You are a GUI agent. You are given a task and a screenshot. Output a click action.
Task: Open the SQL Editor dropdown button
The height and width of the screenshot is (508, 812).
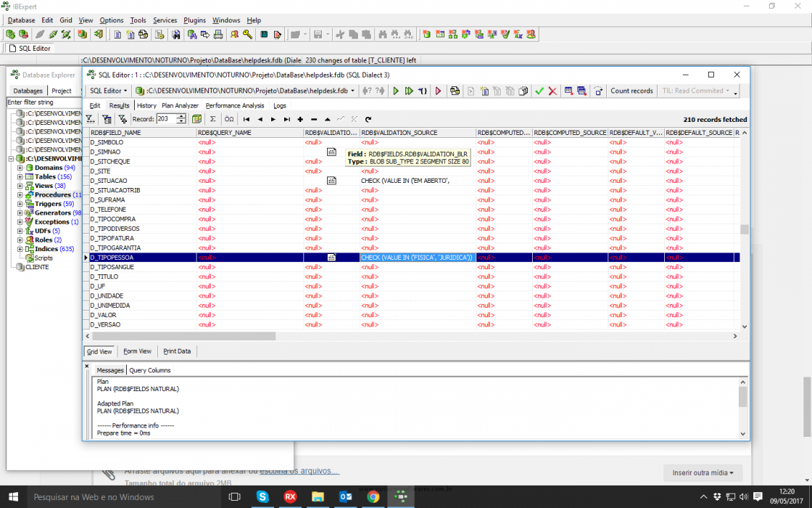(108, 91)
